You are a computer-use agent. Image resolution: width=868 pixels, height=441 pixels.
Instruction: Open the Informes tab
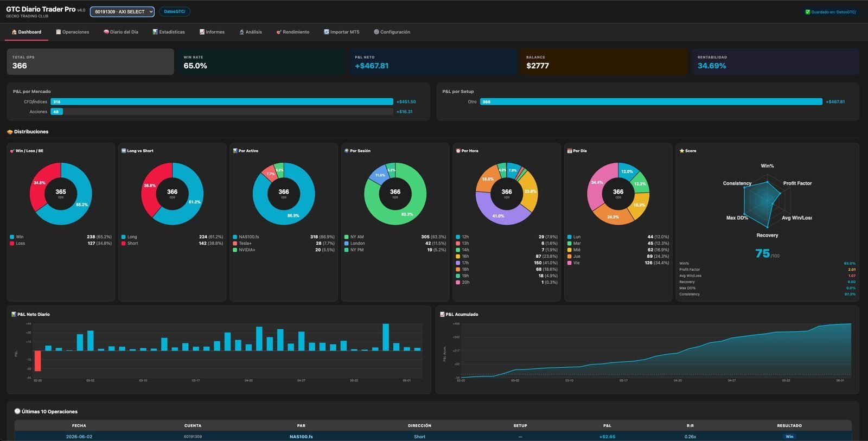point(212,32)
